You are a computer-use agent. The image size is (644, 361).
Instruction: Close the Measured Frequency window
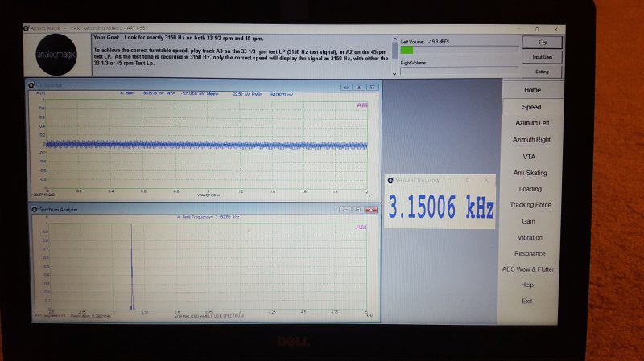point(486,180)
